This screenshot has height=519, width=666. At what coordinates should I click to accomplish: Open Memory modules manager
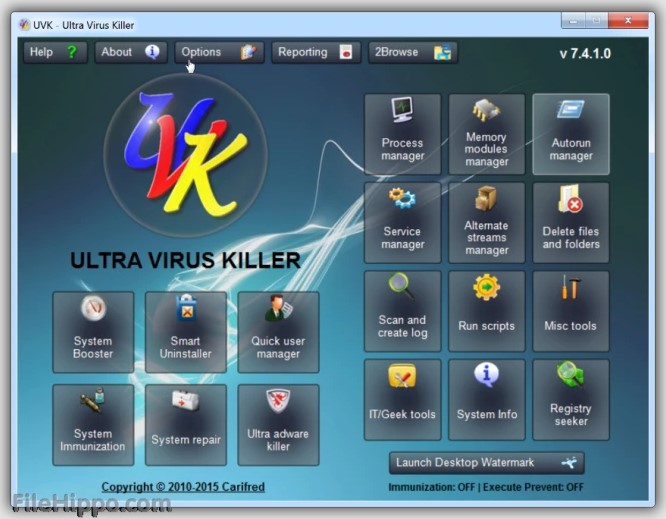[x=486, y=134]
